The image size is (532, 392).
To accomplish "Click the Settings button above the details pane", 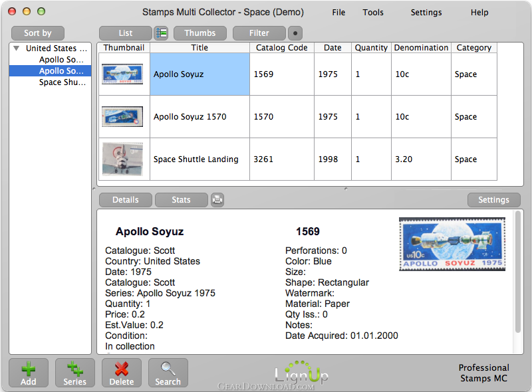I will 493,200.
